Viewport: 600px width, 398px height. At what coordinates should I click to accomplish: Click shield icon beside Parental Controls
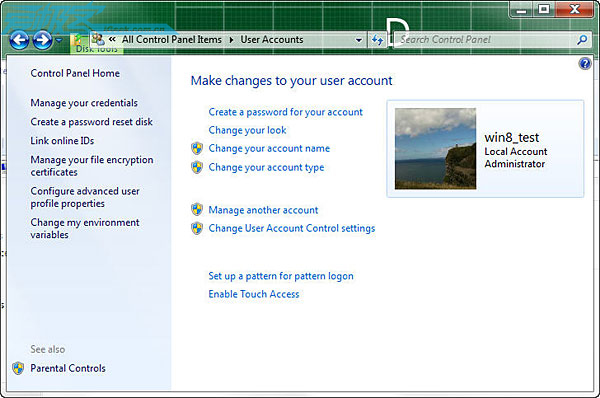(x=18, y=368)
